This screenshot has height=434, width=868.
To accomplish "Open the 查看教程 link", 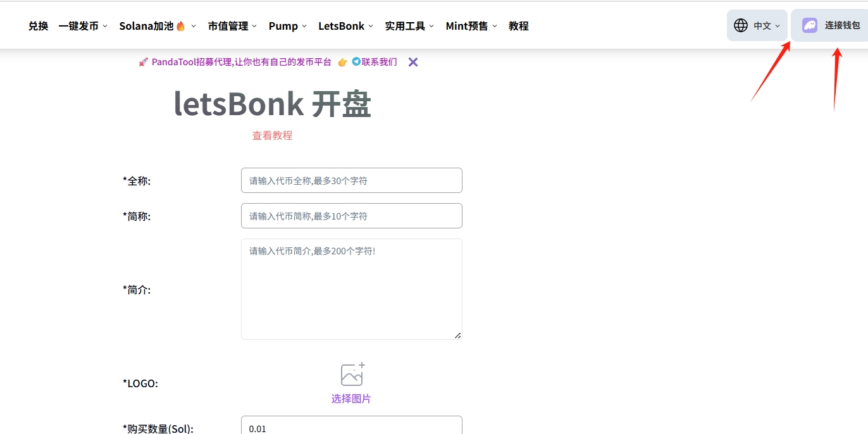I will [272, 135].
